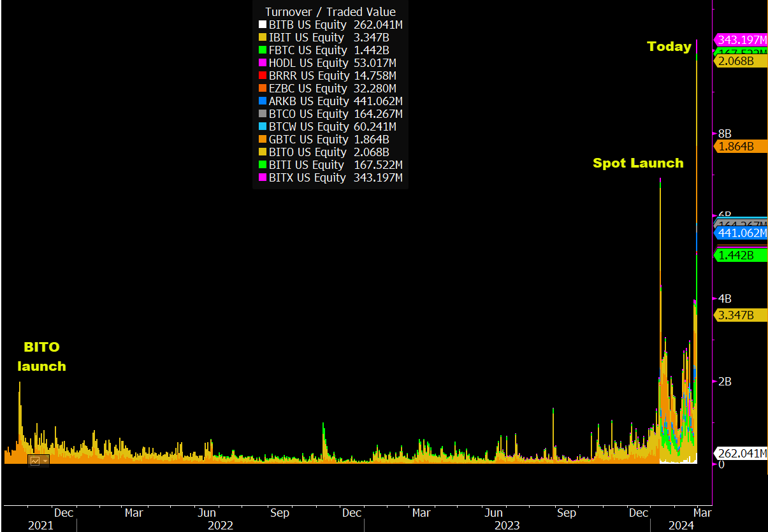Image resolution: width=768 pixels, height=532 pixels.
Task: Click the green 1.442B right-axis value tag
Action: tap(736, 255)
